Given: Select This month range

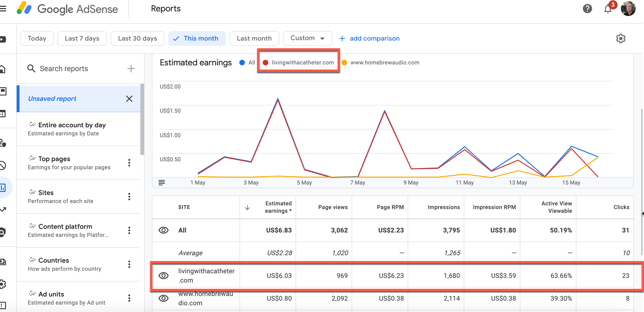Looking at the screenshot, I should point(197,38).
